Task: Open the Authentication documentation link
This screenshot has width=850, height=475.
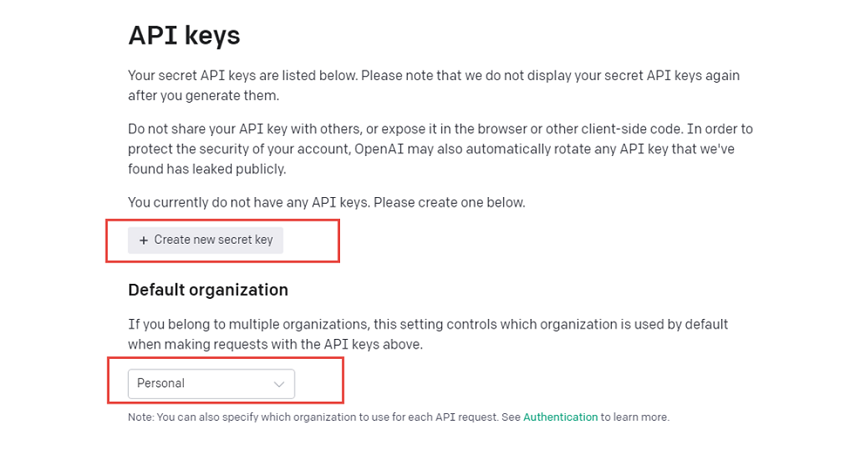Action: tap(560, 417)
